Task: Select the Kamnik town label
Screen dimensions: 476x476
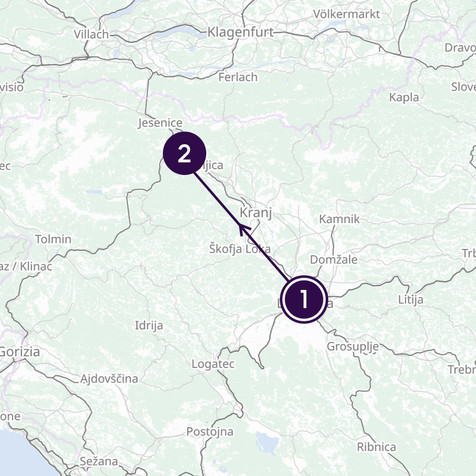Action: pyautogui.click(x=339, y=219)
